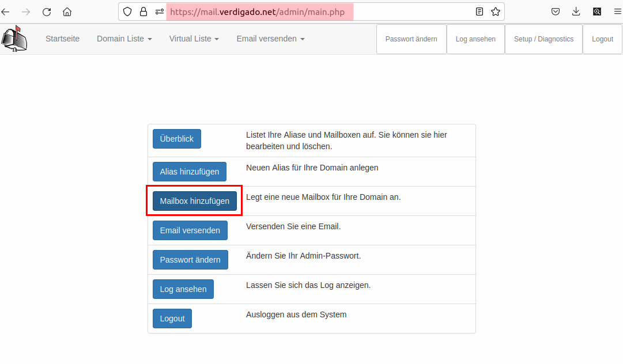Open the Pocket save icon
623x364 pixels.
coord(556,12)
